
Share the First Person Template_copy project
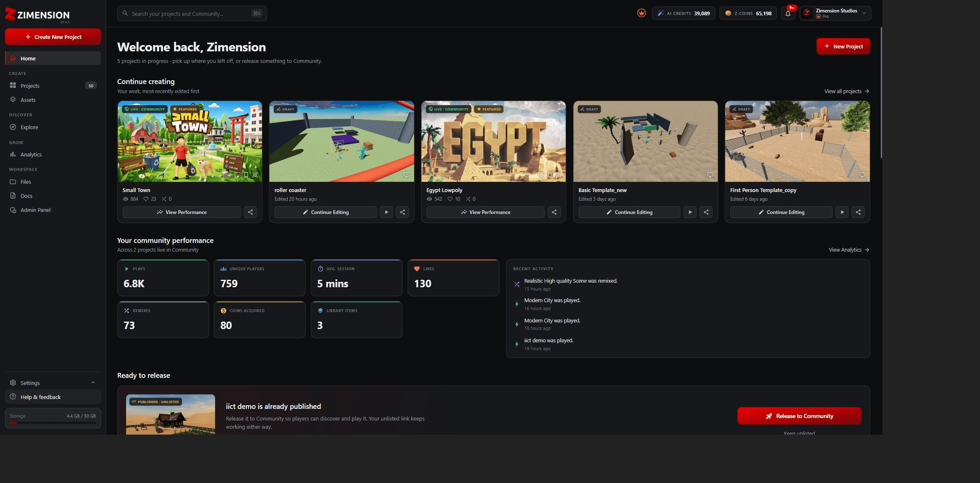tap(858, 212)
